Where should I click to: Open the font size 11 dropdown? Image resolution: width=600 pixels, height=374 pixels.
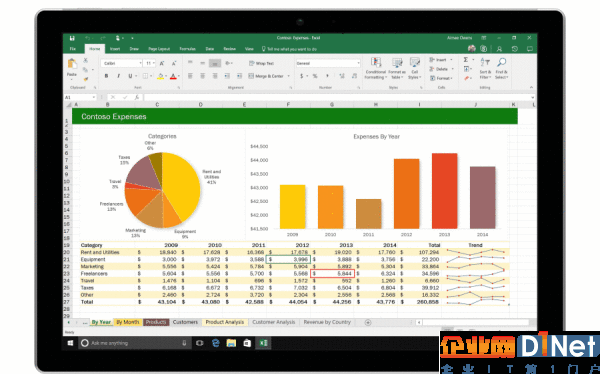153,63
